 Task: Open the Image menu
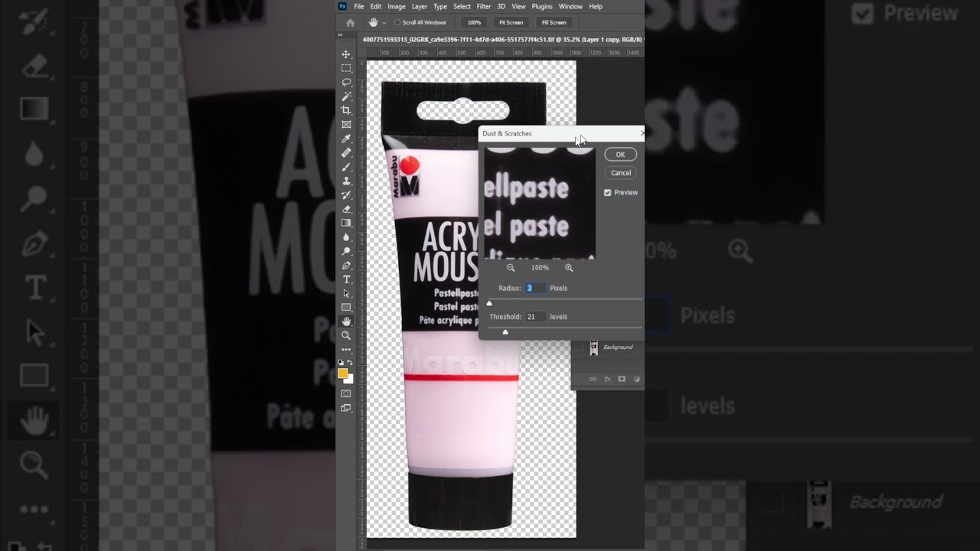(397, 6)
